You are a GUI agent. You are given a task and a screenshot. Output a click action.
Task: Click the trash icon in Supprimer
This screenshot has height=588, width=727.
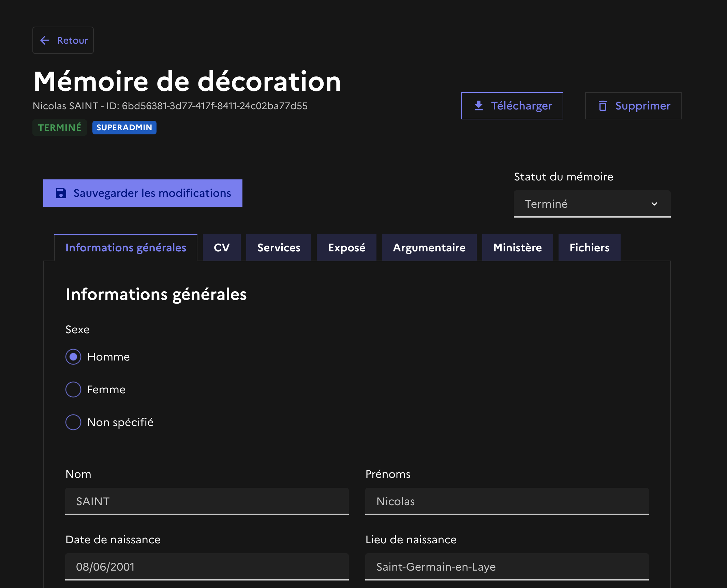click(603, 106)
